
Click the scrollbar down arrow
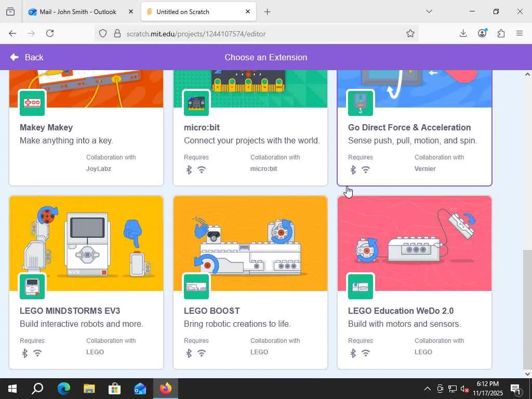(527, 374)
